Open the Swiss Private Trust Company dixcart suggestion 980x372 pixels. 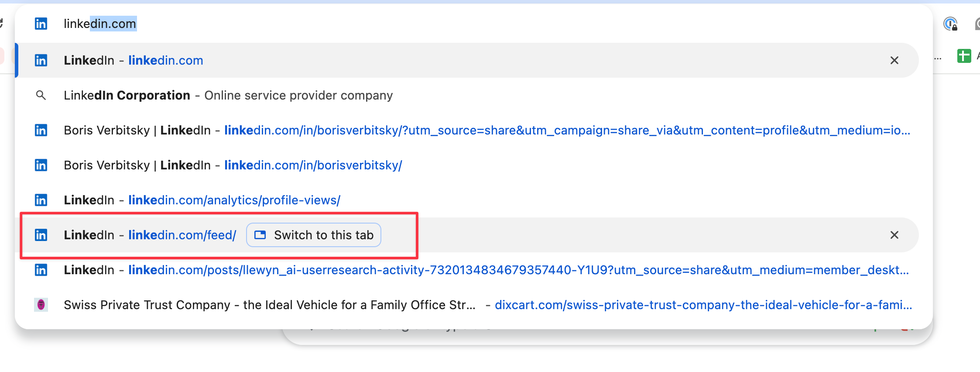point(467,305)
